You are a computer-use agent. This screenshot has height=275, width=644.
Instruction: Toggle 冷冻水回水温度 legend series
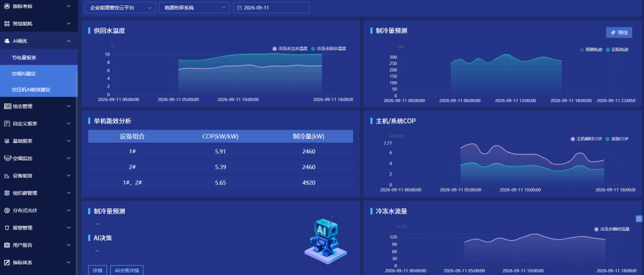[x=329, y=48]
